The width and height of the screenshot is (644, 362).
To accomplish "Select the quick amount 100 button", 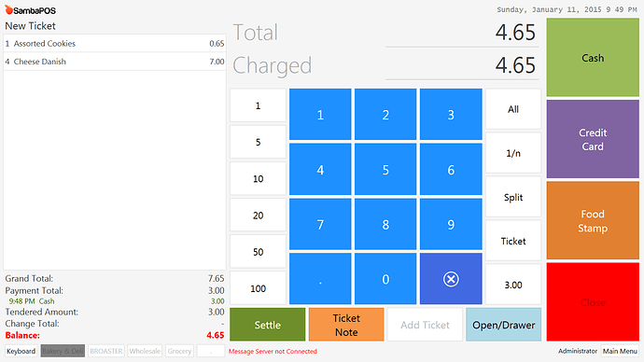I will point(258,288).
